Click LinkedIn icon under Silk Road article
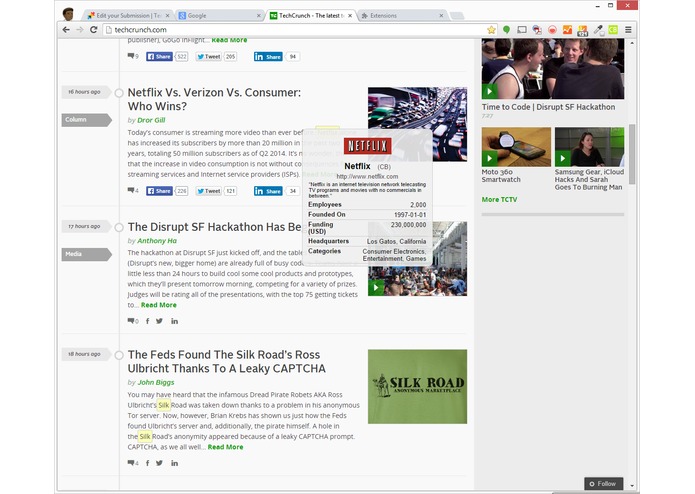The width and height of the screenshot is (695, 494). click(175, 463)
